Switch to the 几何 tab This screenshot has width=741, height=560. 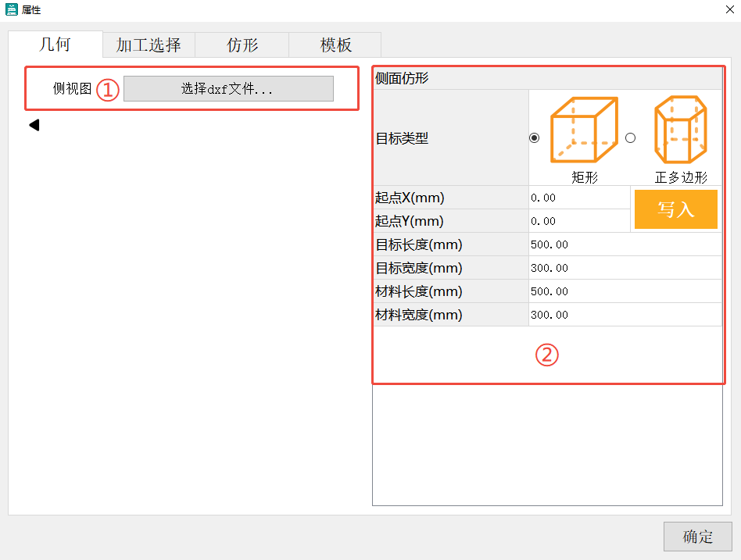[55, 45]
